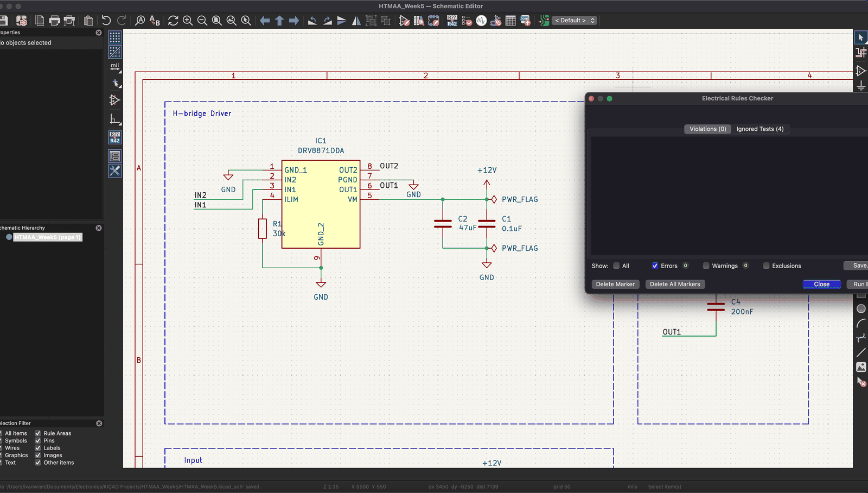Select HTMAA_Week5 page in hierarchy
This screenshot has height=493, width=868.
48,237
